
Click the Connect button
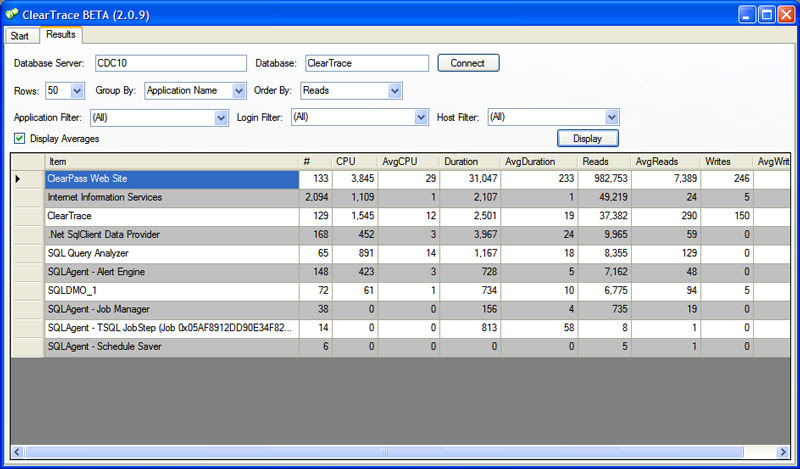click(468, 63)
